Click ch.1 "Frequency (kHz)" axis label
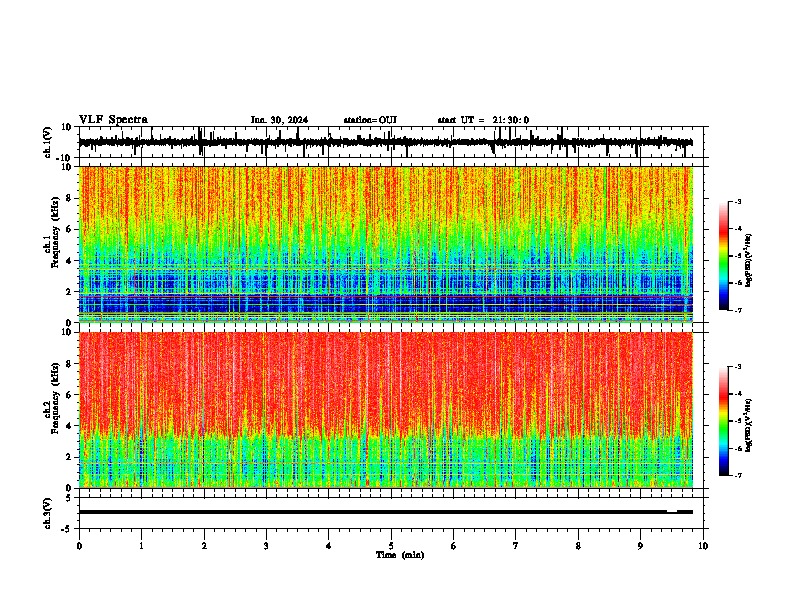The image size is (792, 612). [55, 232]
